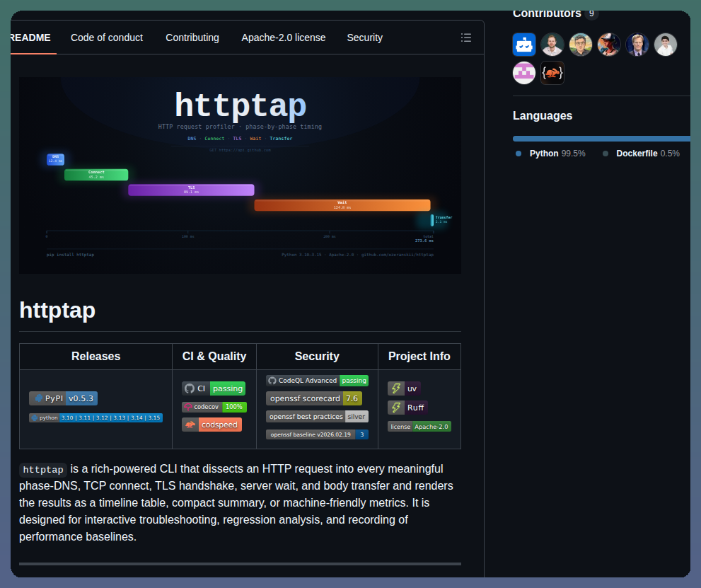Open the orange rabbit in braces avatar
Image resolution: width=701 pixels, height=588 pixels.
552,73
